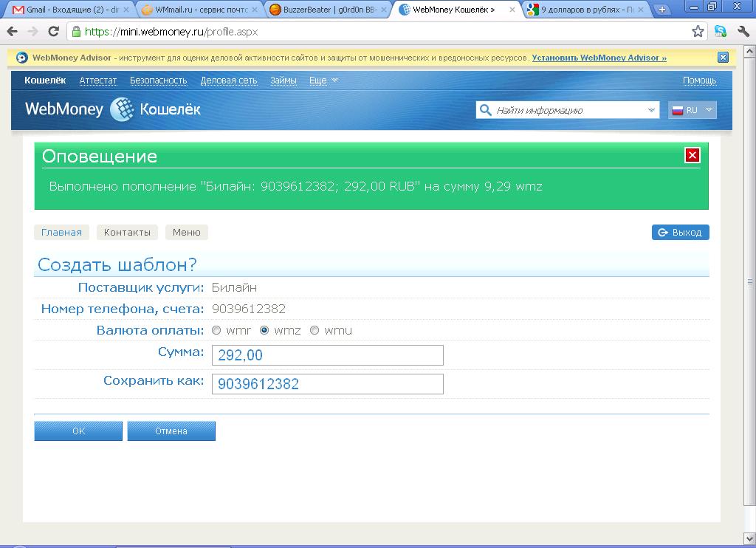756x548 pixels.
Task: Log out with Выход button
Action: pyautogui.click(x=680, y=233)
